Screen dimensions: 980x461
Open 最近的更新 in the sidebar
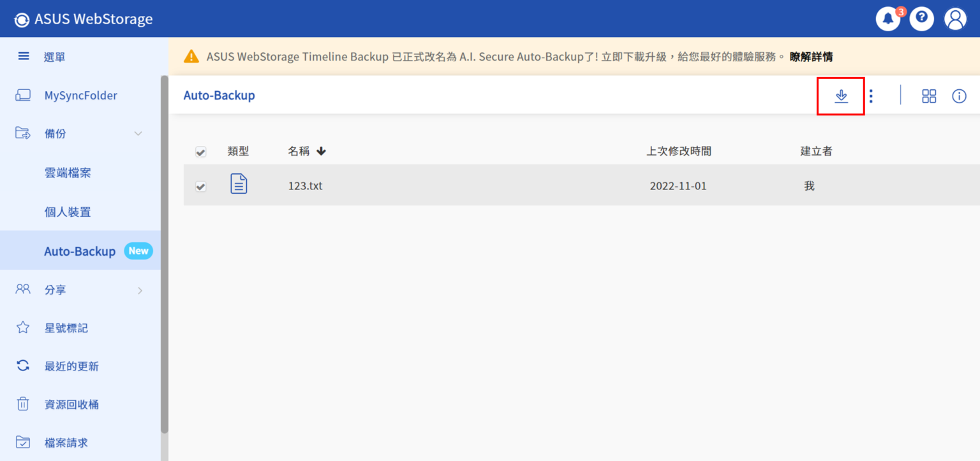[x=71, y=366]
